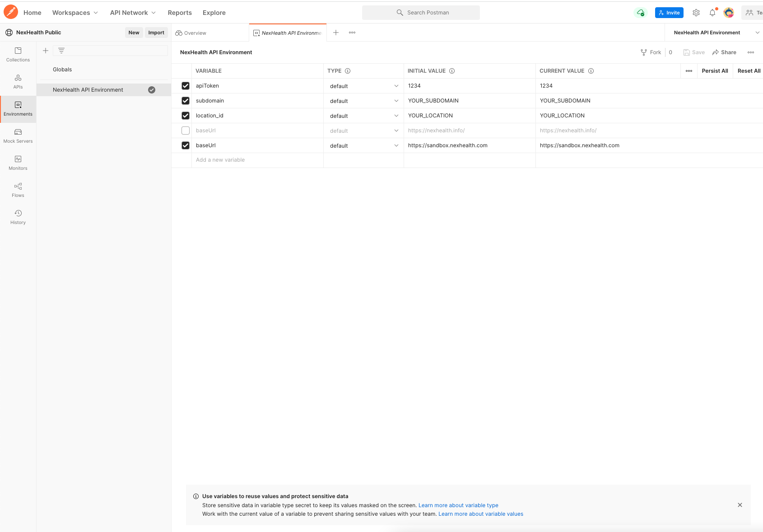This screenshot has height=532, width=763.
Task: Uncheck the subdomain variable checkbox
Action: 186,101
